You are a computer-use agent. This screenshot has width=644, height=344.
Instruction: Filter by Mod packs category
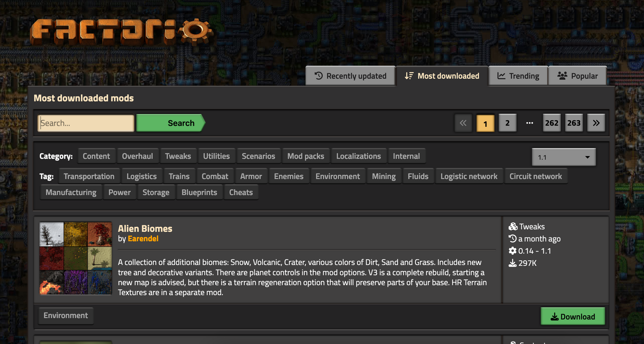coord(306,156)
